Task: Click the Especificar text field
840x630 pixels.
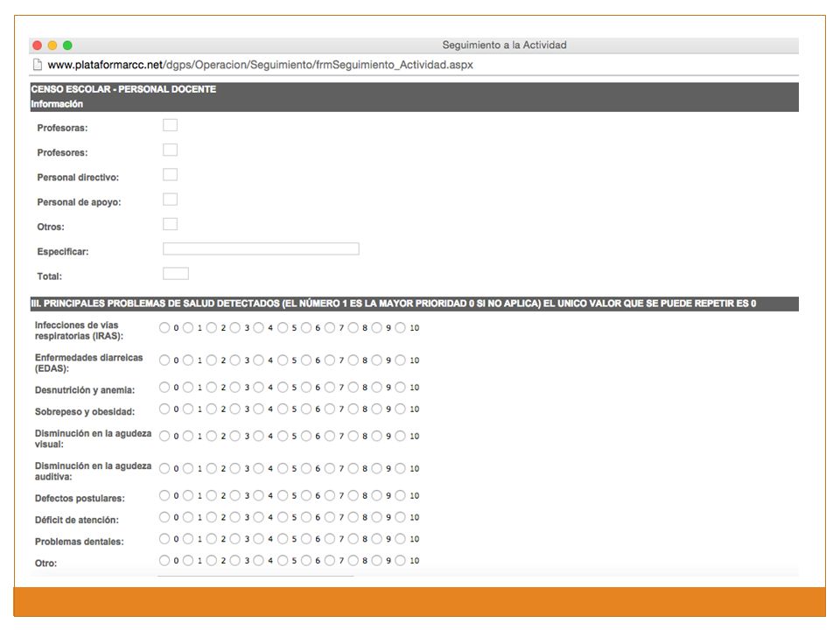Action: coord(261,248)
